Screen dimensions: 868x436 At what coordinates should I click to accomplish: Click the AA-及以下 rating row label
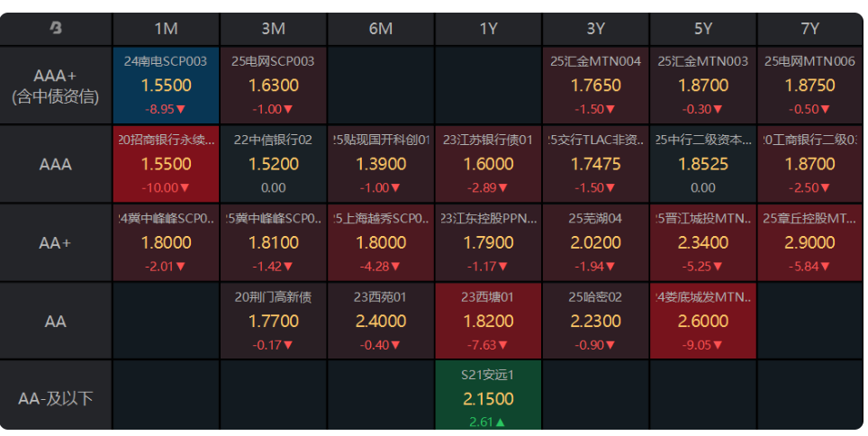coord(56,397)
